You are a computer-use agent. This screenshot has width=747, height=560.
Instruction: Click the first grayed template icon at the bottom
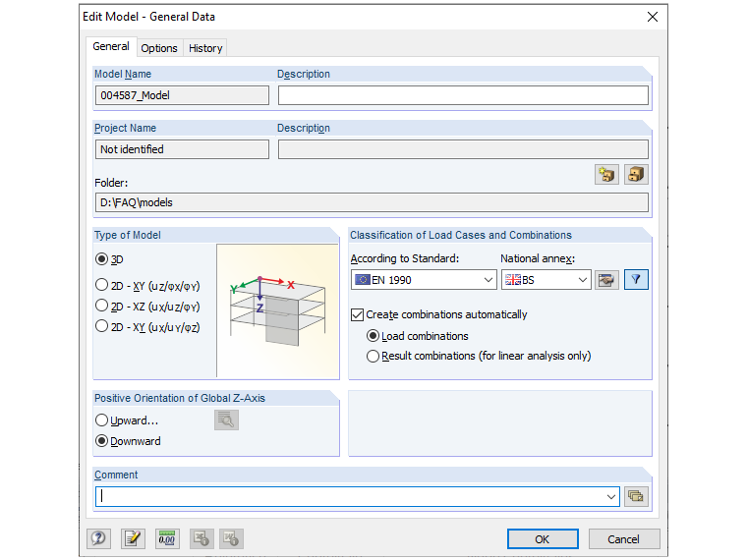click(201, 538)
